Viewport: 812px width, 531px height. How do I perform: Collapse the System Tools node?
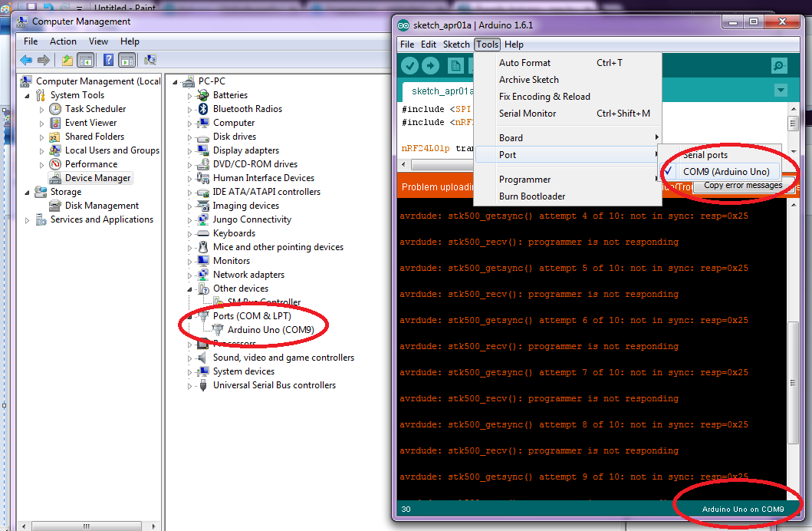[27, 95]
